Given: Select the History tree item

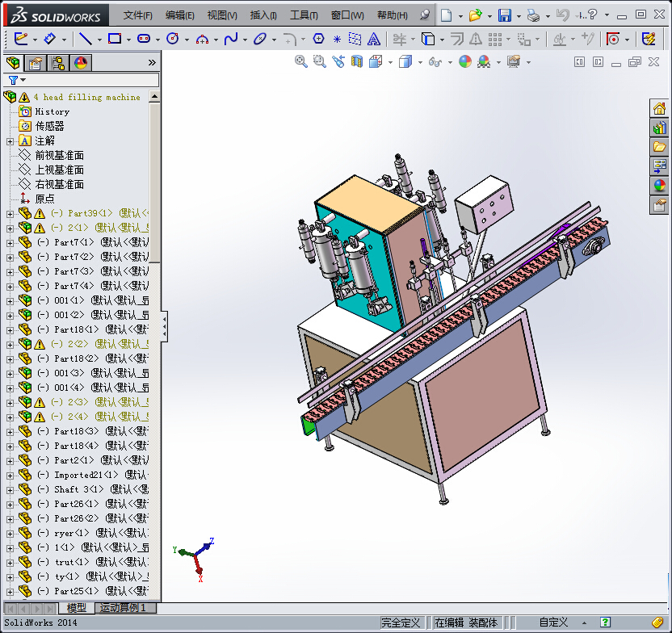Looking at the screenshot, I should [52, 111].
